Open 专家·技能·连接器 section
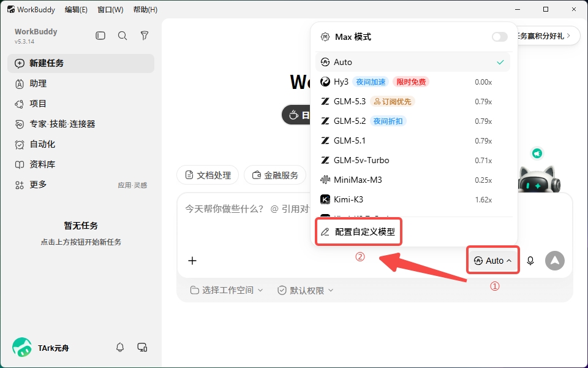 point(81,124)
